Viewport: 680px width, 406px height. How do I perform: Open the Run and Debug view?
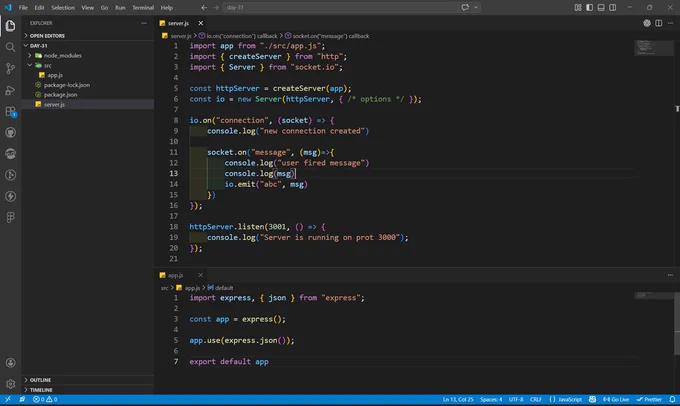tap(10, 90)
